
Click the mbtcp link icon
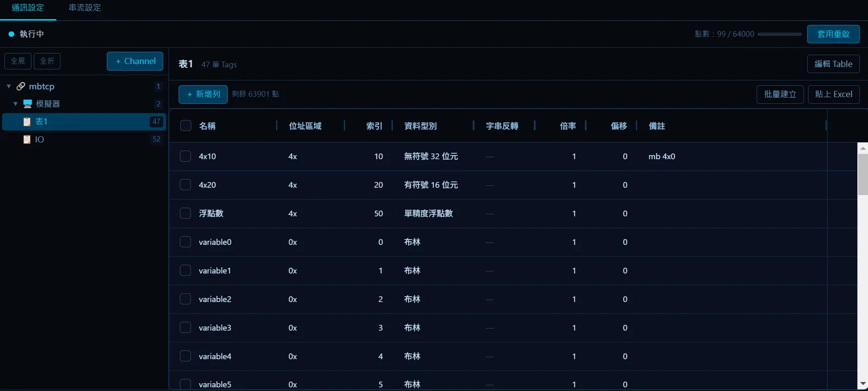tap(21, 86)
